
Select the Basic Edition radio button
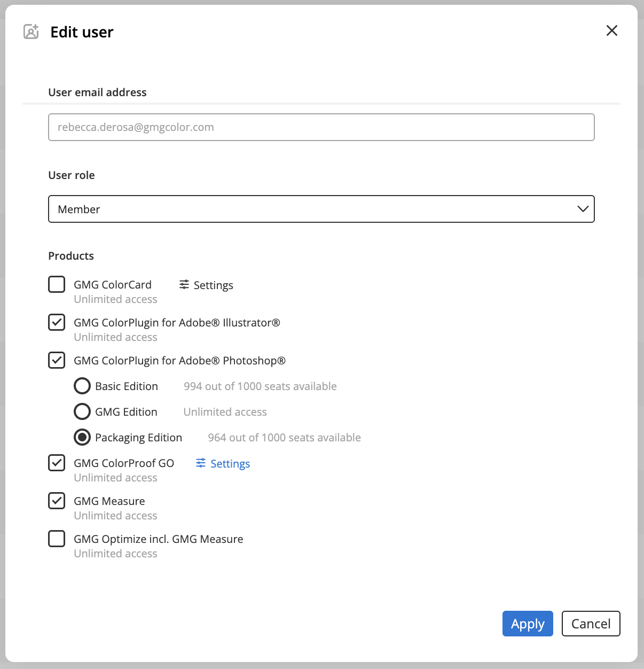(82, 386)
